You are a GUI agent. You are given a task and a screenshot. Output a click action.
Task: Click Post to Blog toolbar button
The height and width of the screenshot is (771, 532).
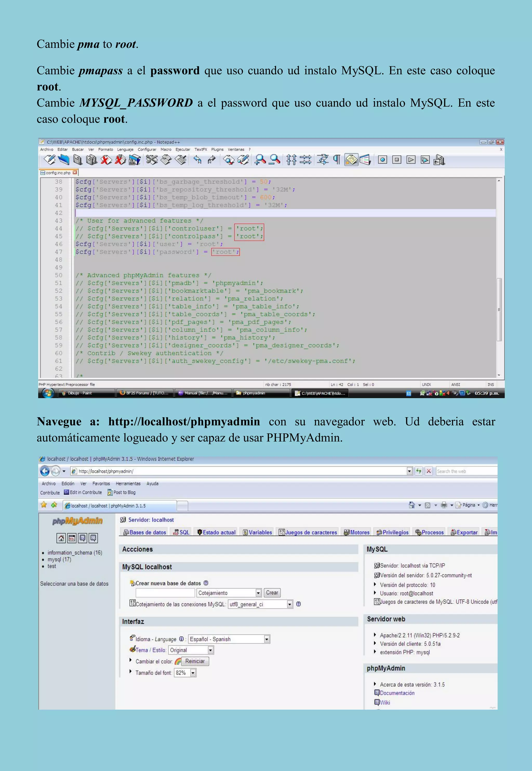(x=121, y=492)
